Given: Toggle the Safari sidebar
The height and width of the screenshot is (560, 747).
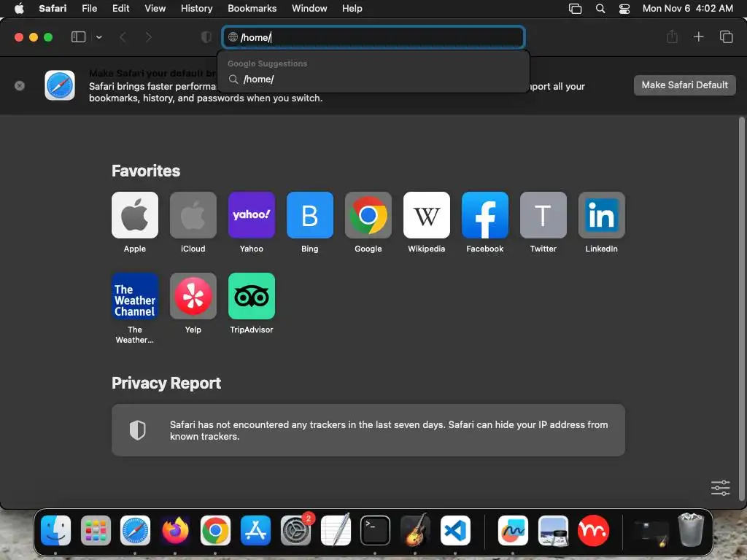Looking at the screenshot, I should pos(78,37).
